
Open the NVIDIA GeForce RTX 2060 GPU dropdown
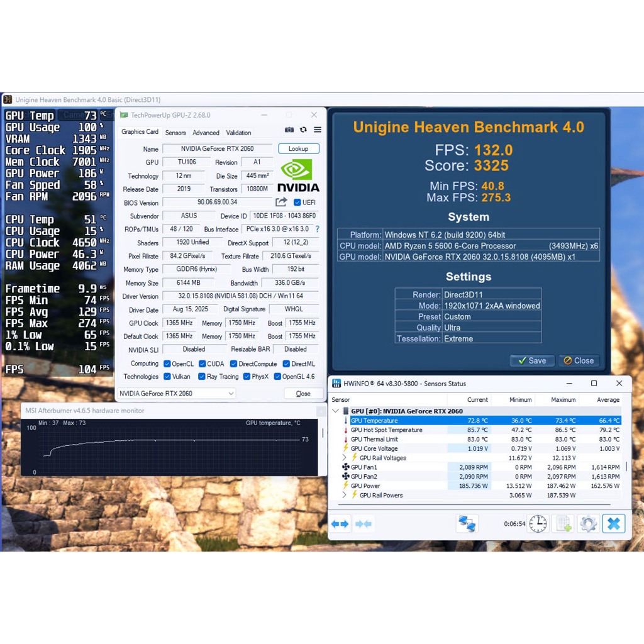click(177, 394)
